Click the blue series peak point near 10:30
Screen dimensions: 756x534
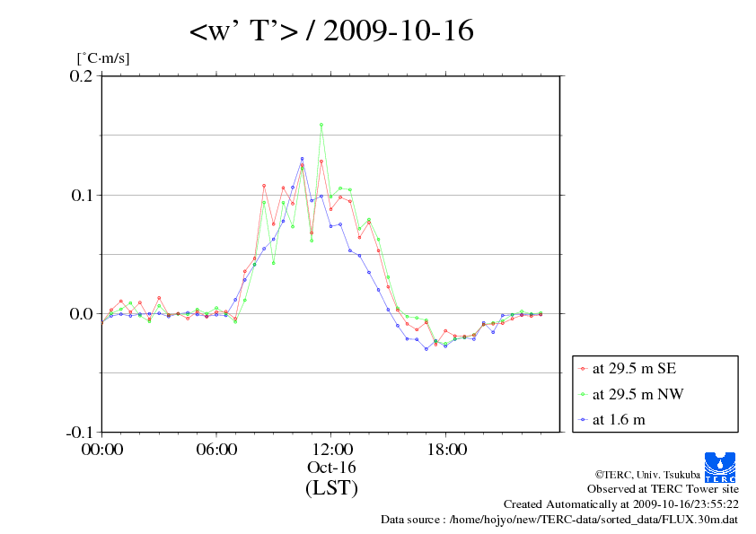tap(303, 159)
